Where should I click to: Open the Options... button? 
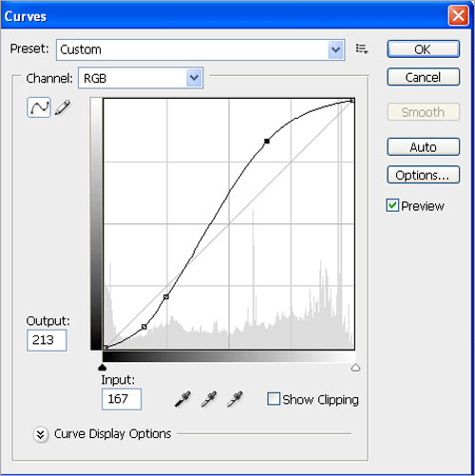coord(423,175)
